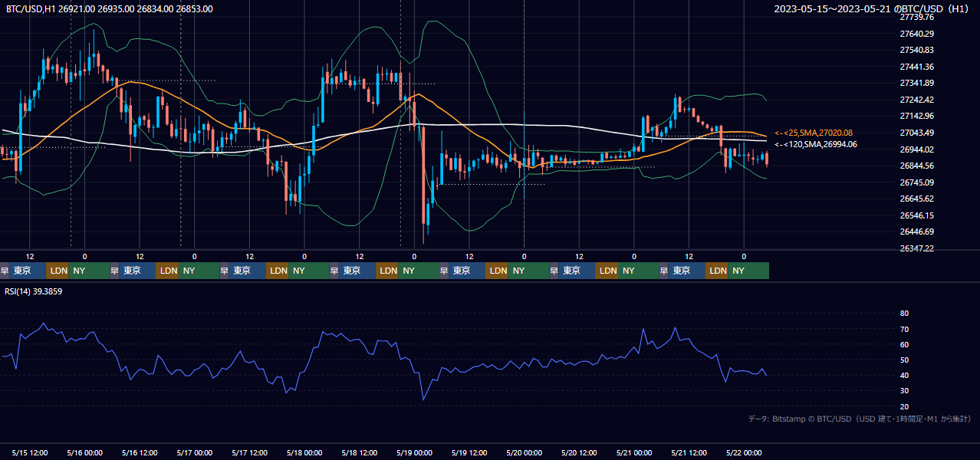Click the 5/19 00:00 date label
This screenshot has width=980, height=460.
point(414,453)
